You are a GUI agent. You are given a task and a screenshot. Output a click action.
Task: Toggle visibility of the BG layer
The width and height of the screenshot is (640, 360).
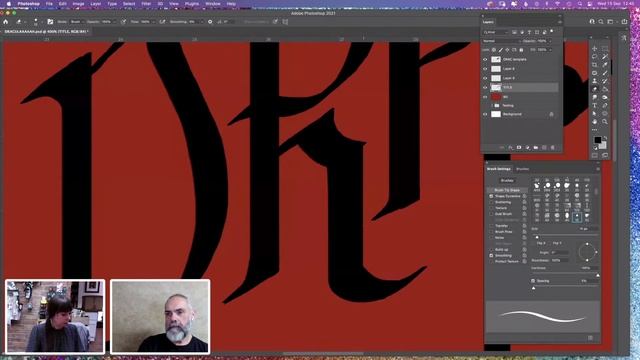(485, 97)
